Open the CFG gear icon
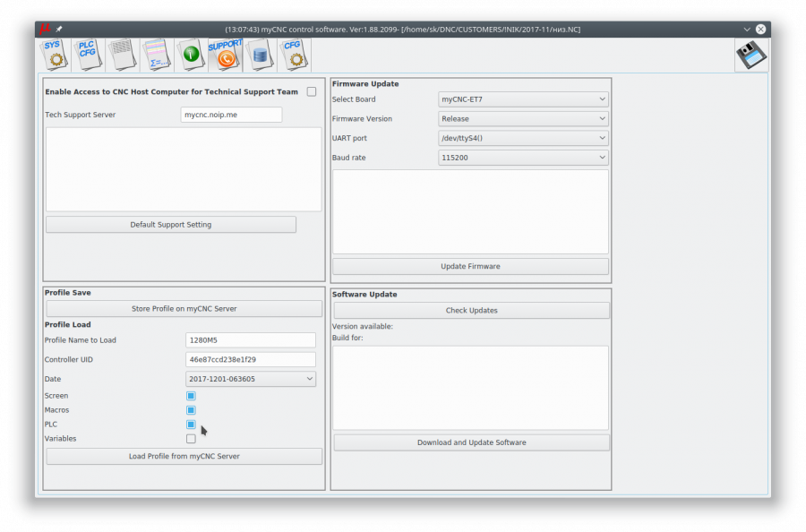The image size is (806, 532). tap(294, 55)
